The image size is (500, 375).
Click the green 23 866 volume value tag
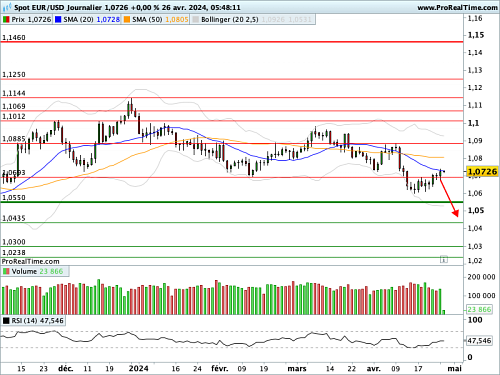479,309
